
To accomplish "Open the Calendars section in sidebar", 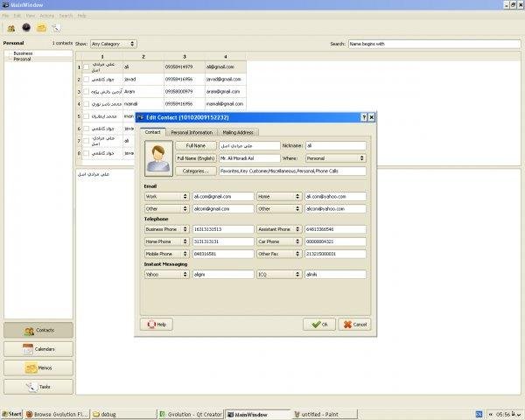I will (x=38, y=349).
